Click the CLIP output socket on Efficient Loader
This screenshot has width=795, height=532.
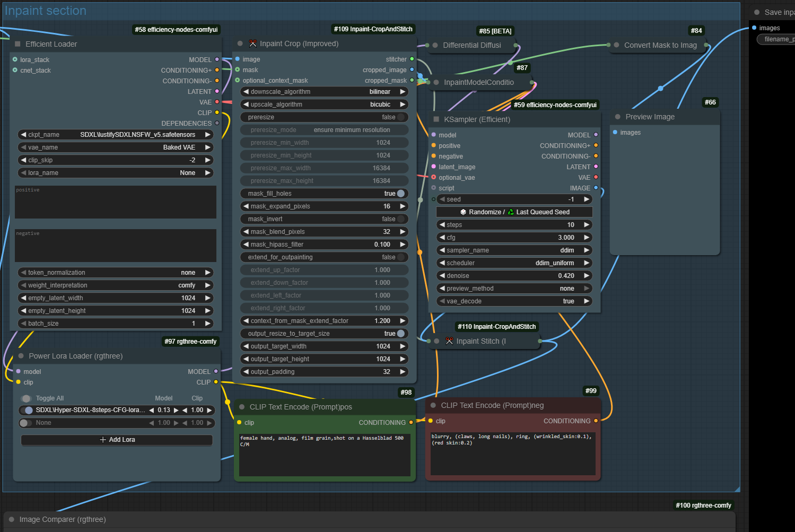[x=217, y=112]
